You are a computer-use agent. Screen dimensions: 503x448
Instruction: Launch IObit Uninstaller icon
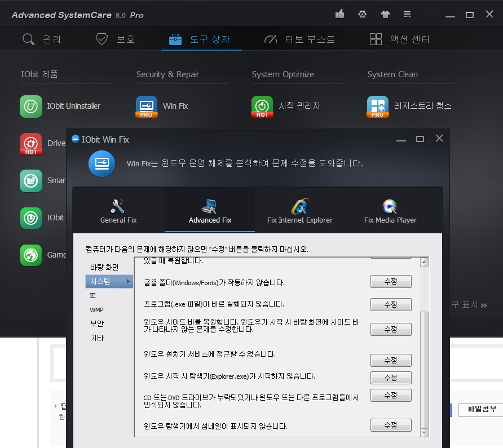(x=31, y=106)
